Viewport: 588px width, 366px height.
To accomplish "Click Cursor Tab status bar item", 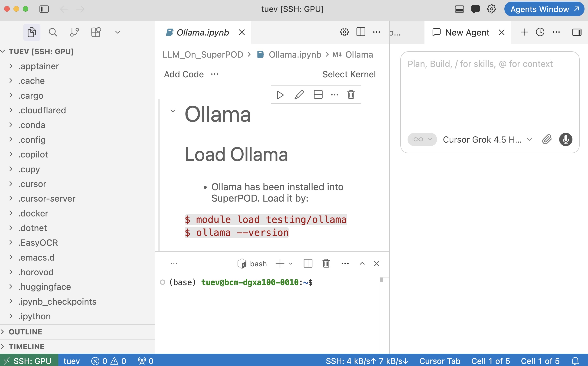I will [x=440, y=361].
